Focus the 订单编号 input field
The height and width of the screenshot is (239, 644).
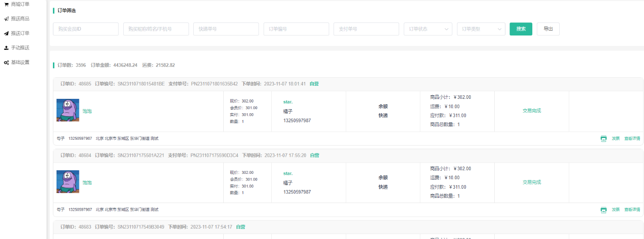(296, 29)
